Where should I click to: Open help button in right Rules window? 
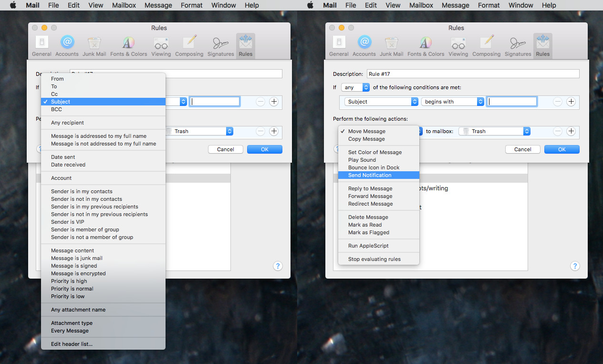(x=575, y=266)
